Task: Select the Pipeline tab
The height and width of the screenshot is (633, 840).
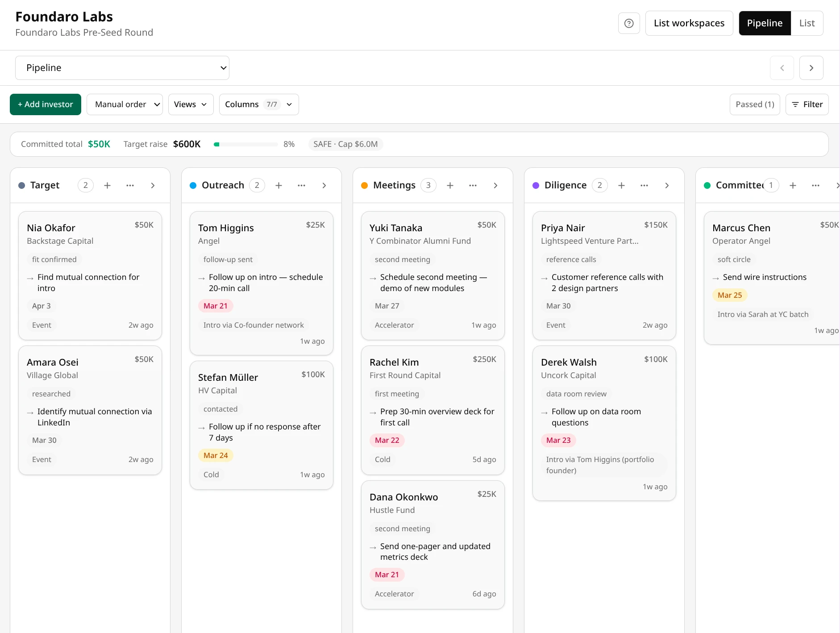Action: point(764,23)
